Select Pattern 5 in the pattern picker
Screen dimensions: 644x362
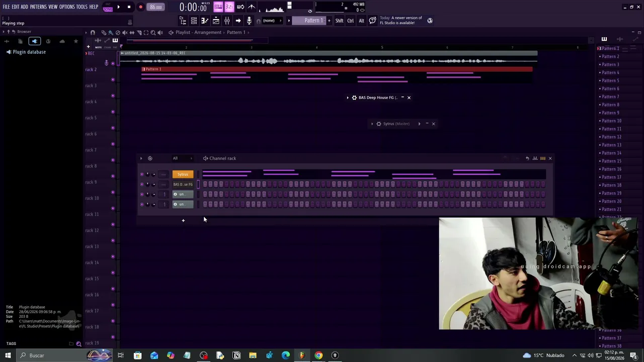coord(610,80)
